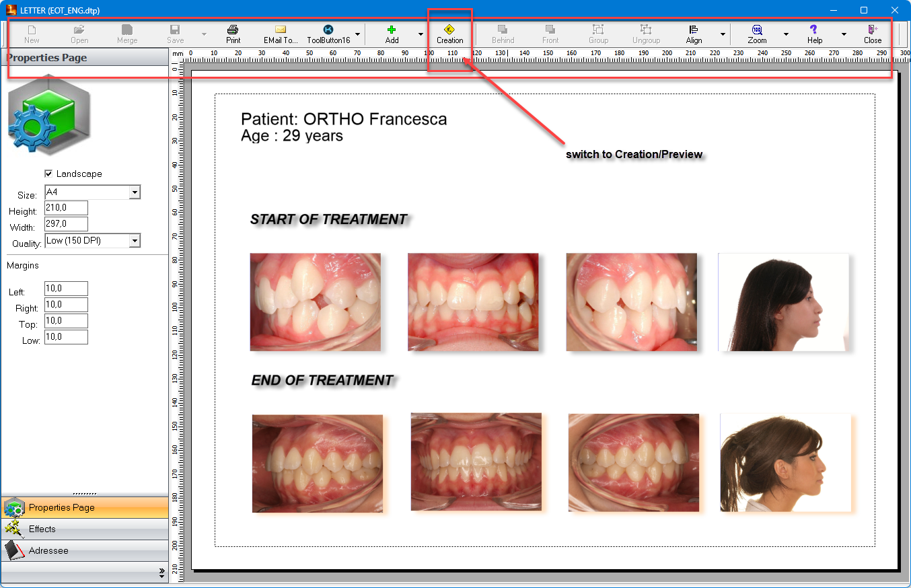Toggle the Landscape checkbox
Image resolution: width=911 pixels, height=588 pixels.
point(48,174)
